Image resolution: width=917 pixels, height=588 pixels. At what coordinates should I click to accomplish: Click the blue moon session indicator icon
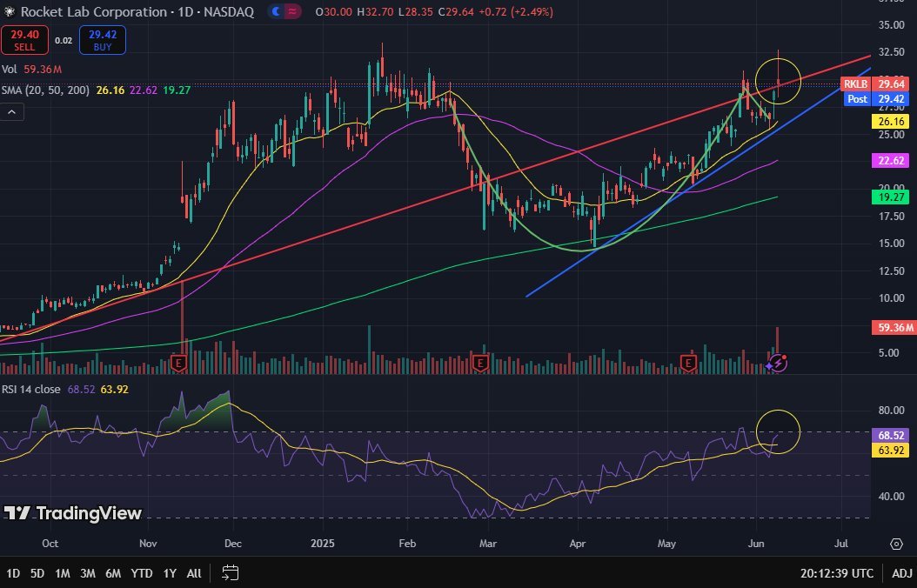tap(277, 11)
